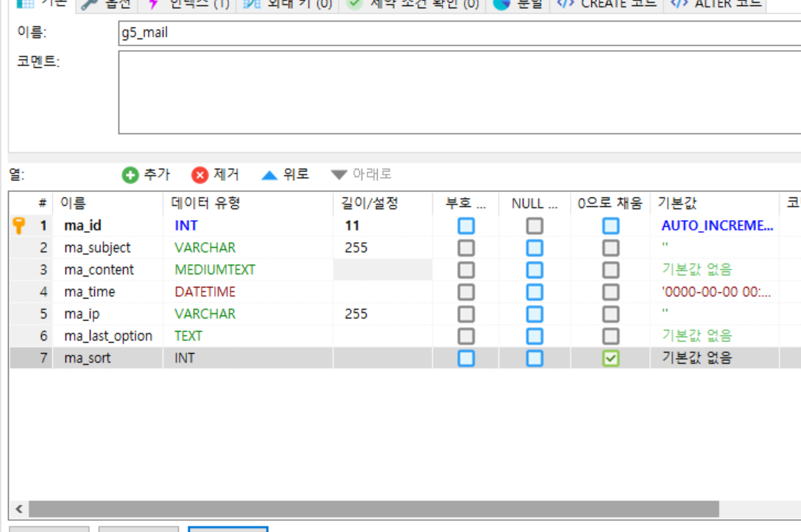Viewport: 801px width, 532px height.
Task: Click the blue 위로 (move up) arrow
Action: [x=269, y=175]
